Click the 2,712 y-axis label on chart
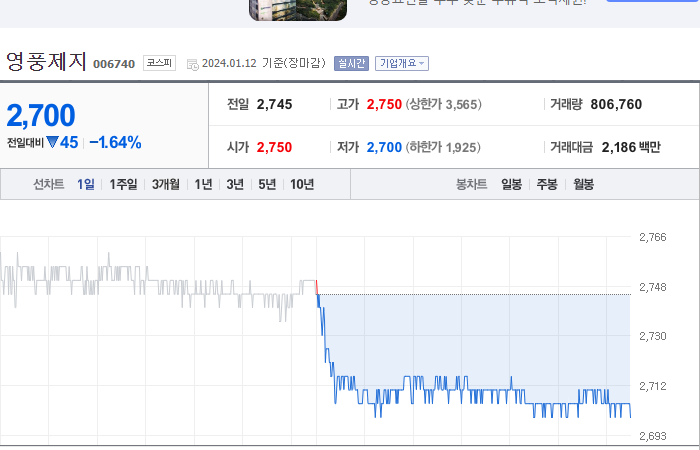This screenshot has height=450, width=700. coord(653,386)
